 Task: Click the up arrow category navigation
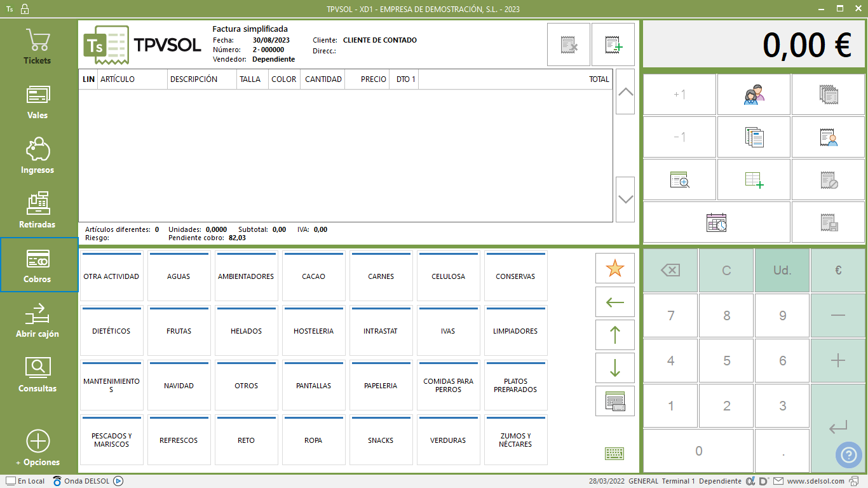tap(615, 335)
